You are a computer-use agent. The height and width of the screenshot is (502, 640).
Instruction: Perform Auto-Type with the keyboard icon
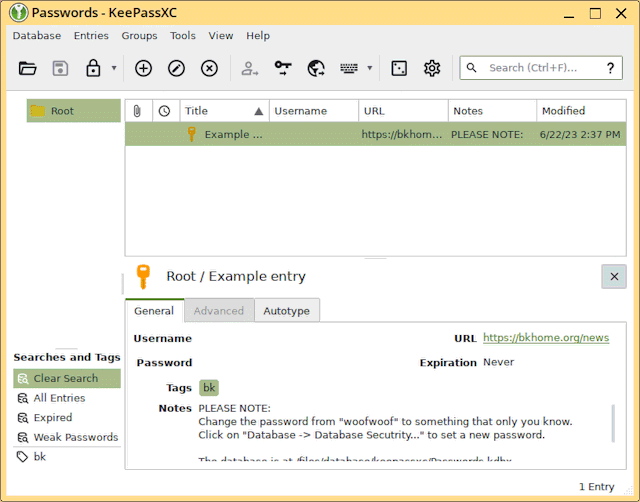(349, 68)
